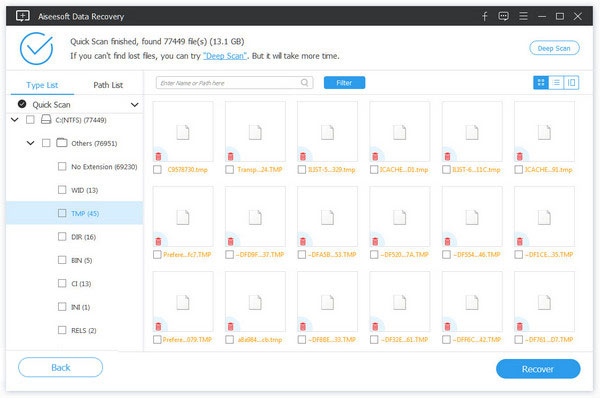Enable the DIR (16) type checkbox
The image size is (600, 398).
[62, 237]
